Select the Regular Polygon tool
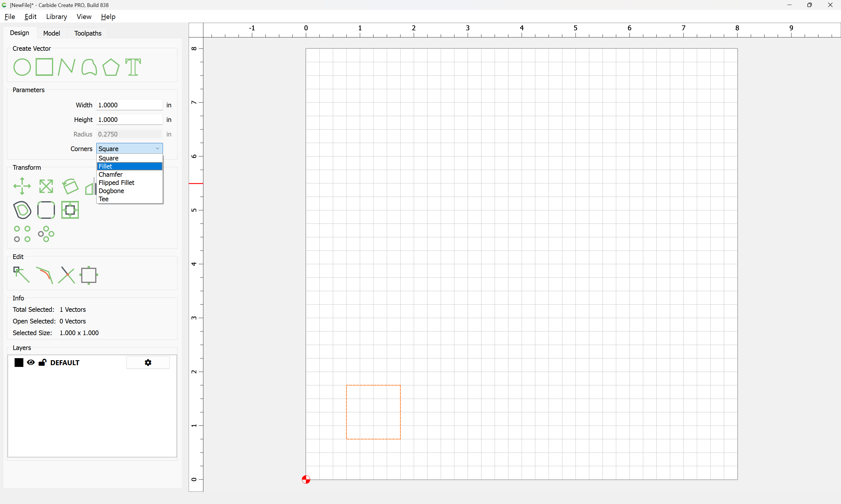Viewport: 841px width, 504px height. tap(111, 67)
